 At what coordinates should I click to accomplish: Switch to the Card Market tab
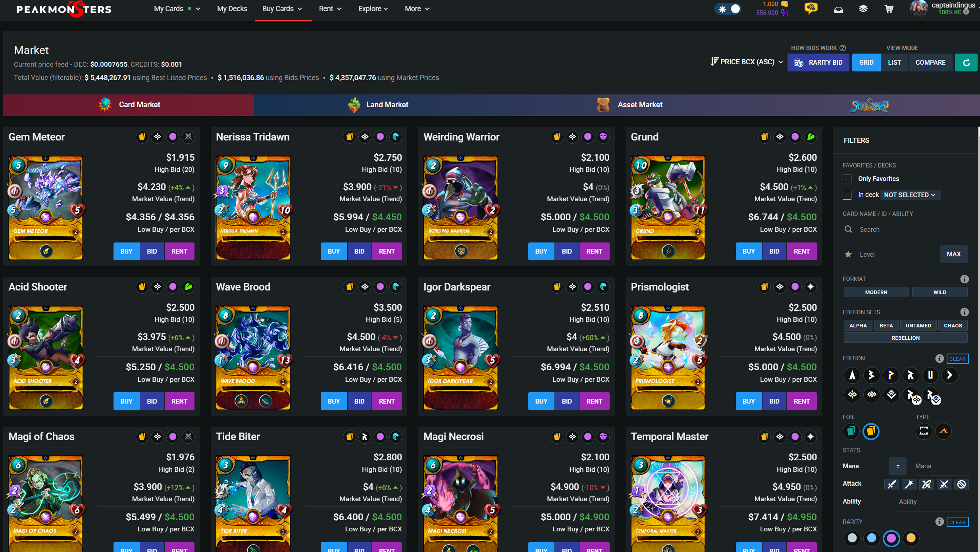pyautogui.click(x=129, y=105)
